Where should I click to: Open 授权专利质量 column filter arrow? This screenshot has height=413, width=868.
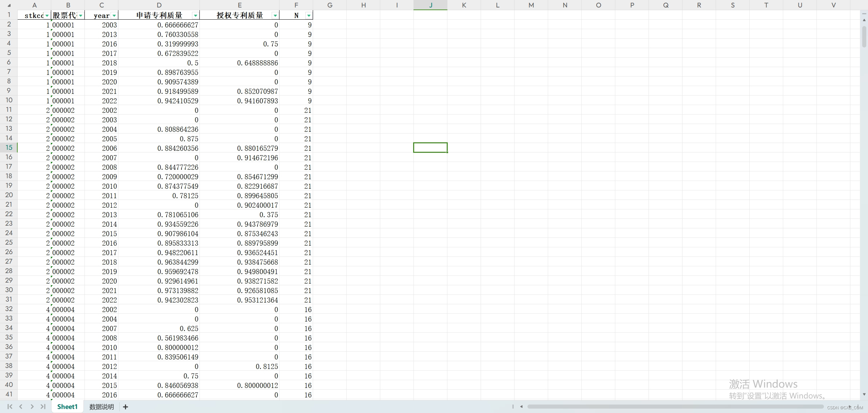275,16
